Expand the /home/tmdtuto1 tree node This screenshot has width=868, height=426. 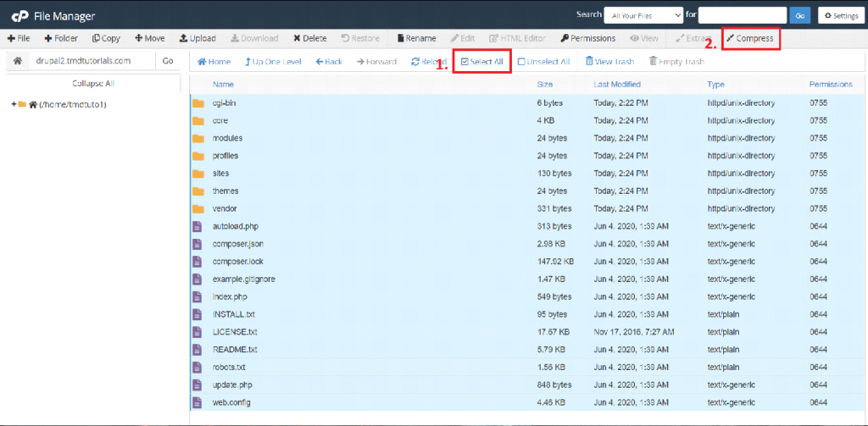click(x=14, y=104)
